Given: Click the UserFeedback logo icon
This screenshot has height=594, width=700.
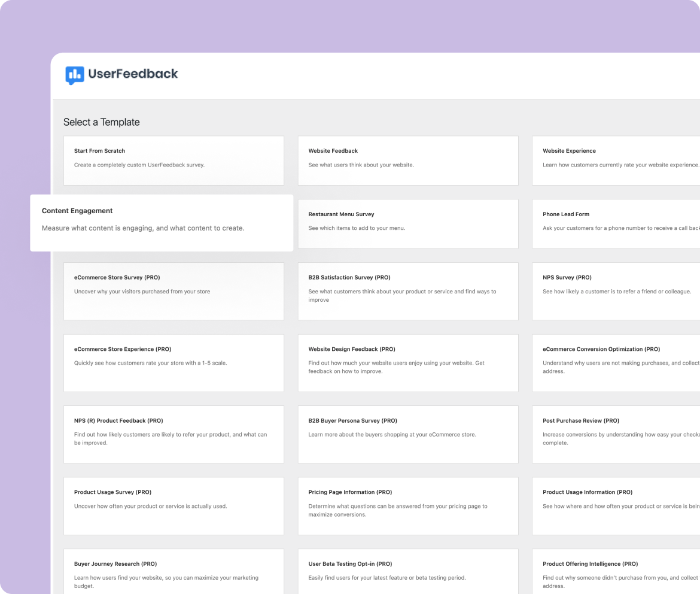Looking at the screenshot, I should click(74, 74).
